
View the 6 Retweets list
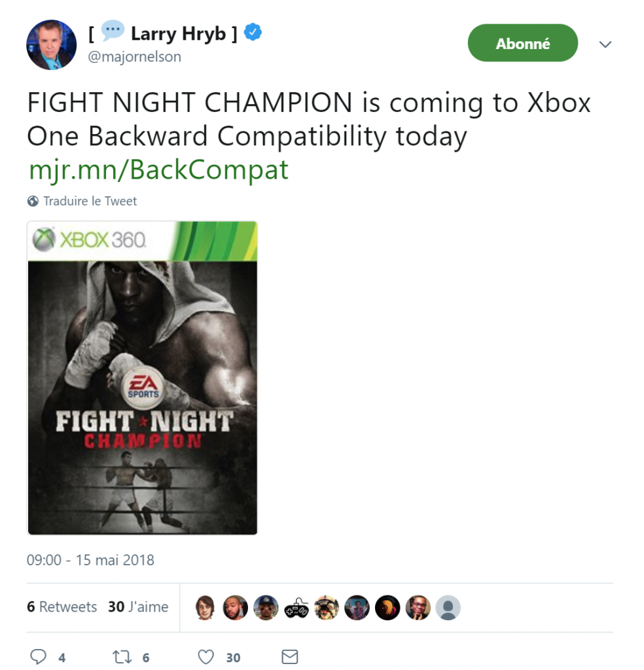point(62,607)
